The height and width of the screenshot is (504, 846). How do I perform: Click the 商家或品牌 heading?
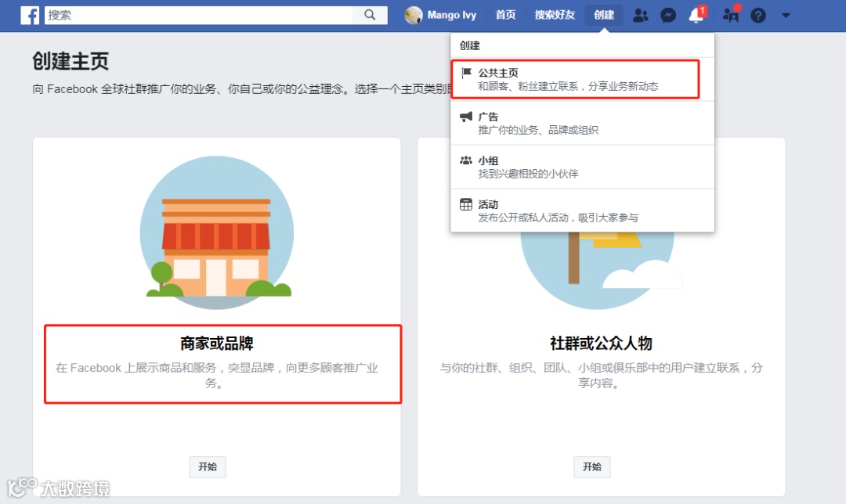coord(217,344)
